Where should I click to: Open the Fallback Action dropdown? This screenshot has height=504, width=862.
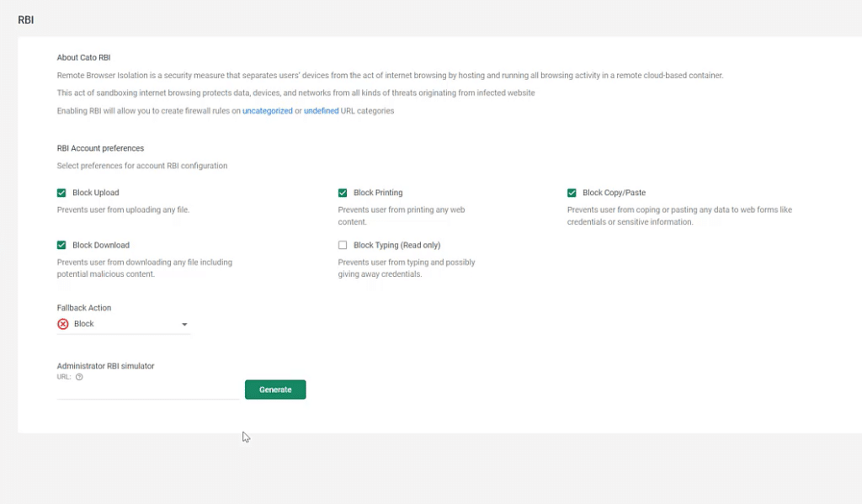tap(123, 323)
